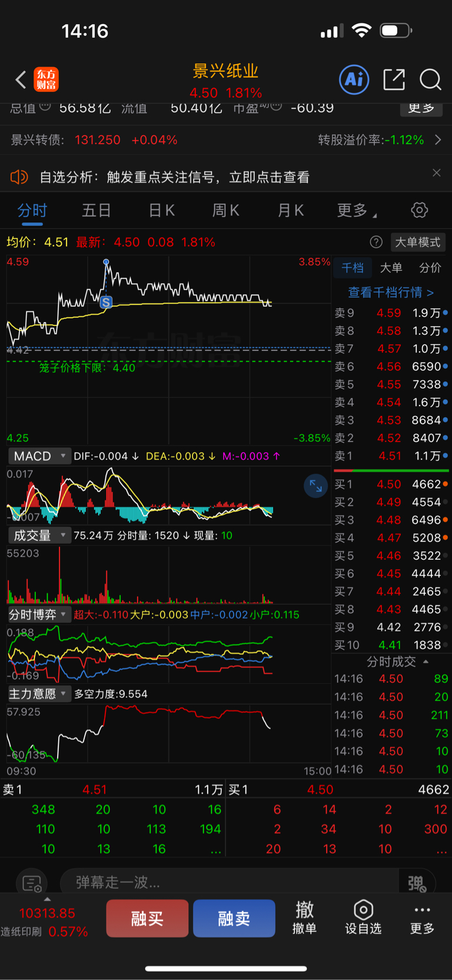Tap trade entry with volume 211
Image resolution: width=452 pixels, height=980 pixels.
391,715
